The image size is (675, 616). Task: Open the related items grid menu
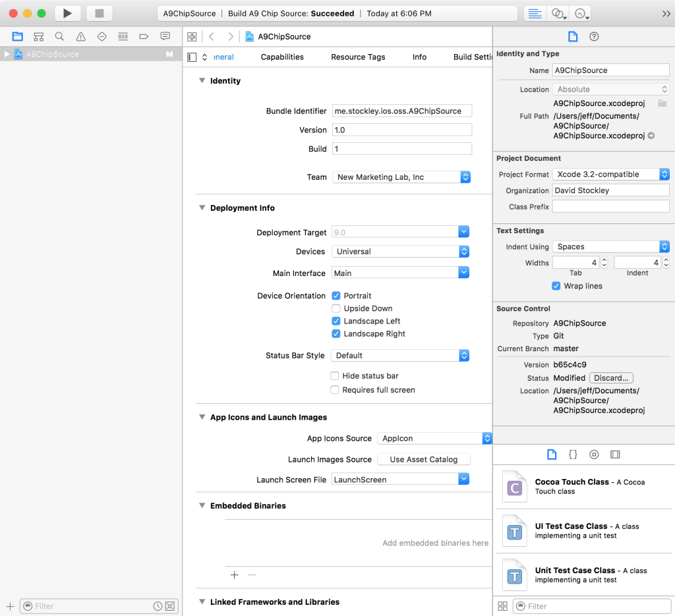pos(192,36)
